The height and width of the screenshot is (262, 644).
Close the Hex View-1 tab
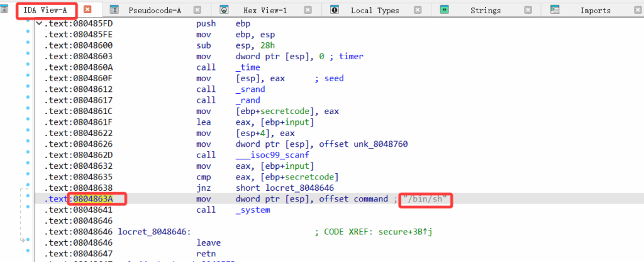tap(307, 10)
